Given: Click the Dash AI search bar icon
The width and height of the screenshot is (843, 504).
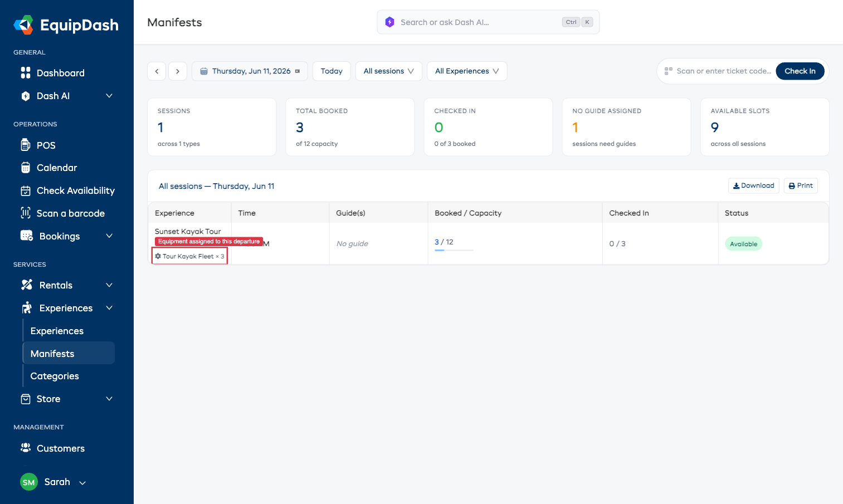Looking at the screenshot, I should (389, 22).
